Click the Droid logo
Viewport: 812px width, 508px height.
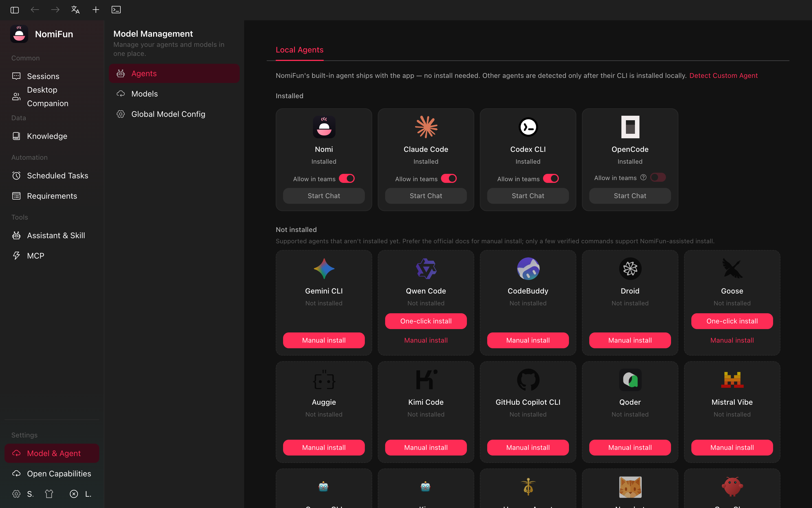(x=630, y=269)
